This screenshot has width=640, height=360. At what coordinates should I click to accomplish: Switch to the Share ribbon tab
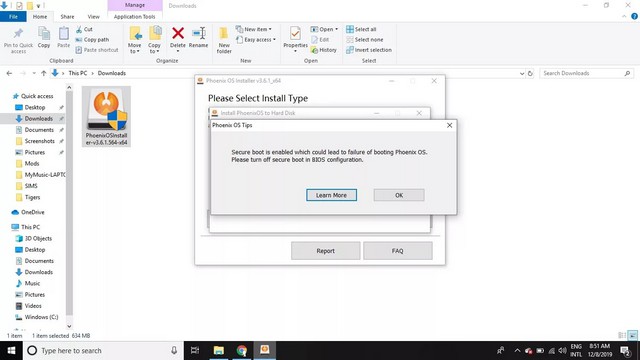point(67,17)
